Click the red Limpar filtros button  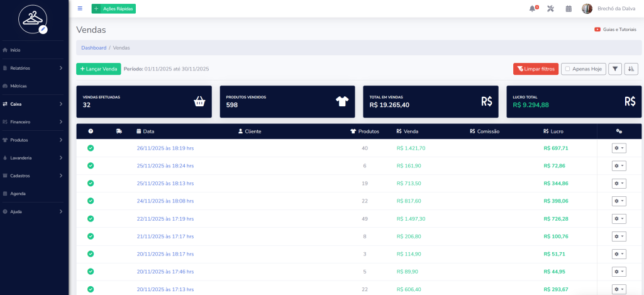pyautogui.click(x=535, y=69)
